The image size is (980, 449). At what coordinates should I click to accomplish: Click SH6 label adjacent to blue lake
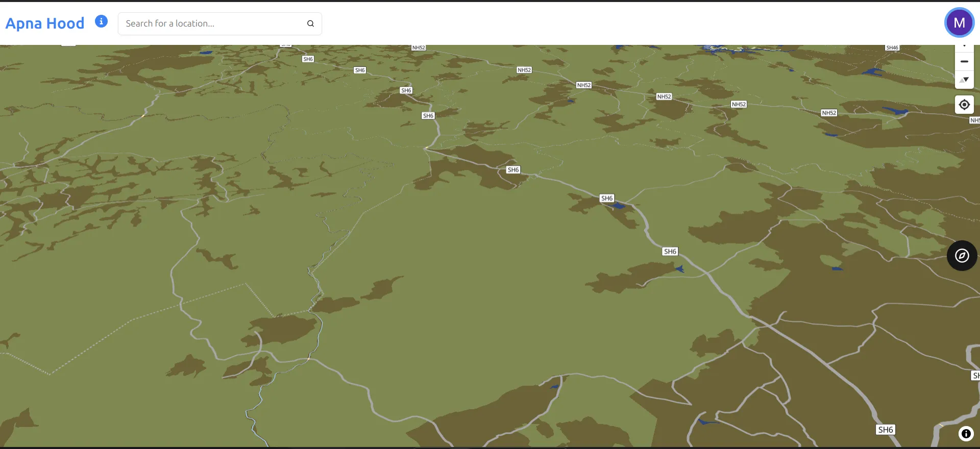pos(607,198)
